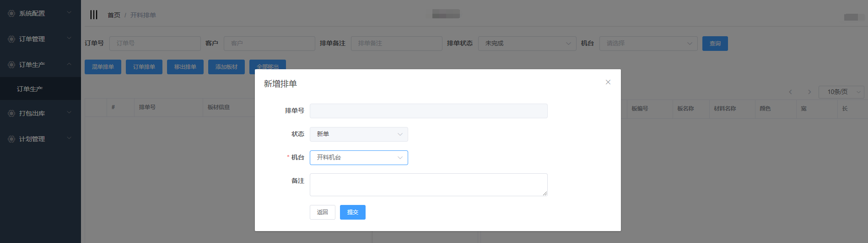Viewport: 868px width, 243px height.
Task: Go to previous page arrow in pagination
Action: [790, 92]
